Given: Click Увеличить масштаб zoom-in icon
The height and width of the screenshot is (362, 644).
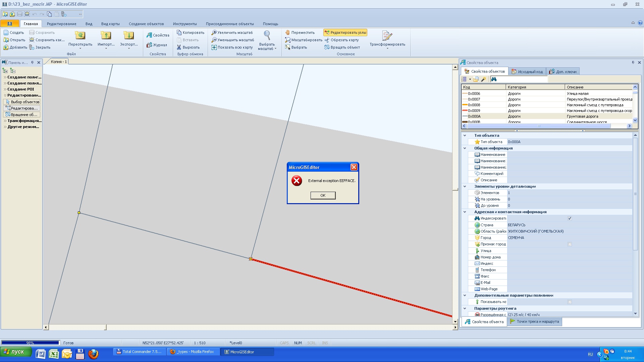Looking at the screenshot, I should [x=214, y=33].
